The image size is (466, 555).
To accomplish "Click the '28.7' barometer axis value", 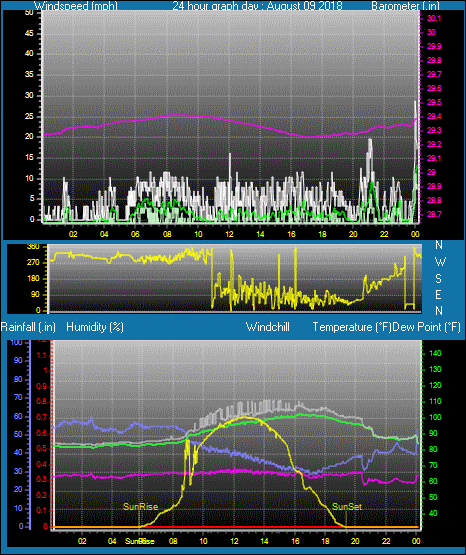I will click(434, 214).
